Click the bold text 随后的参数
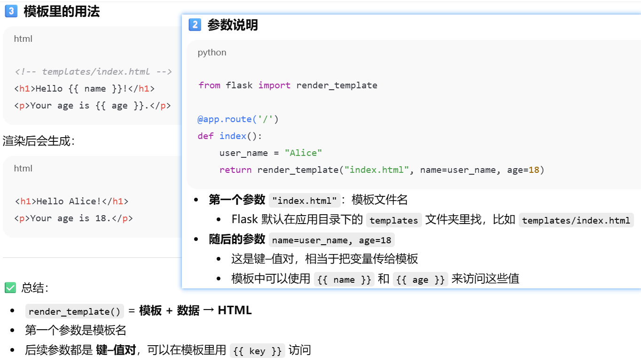Viewport: 641px width, 364px height. 237,239
